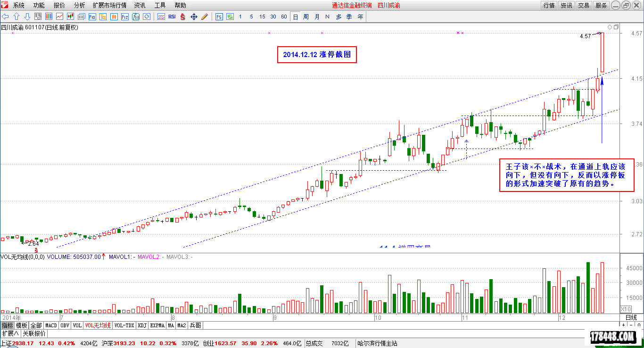Switch to the EXPMA indicator tab
The height and width of the screenshot is (348, 644).
click(157, 325)
